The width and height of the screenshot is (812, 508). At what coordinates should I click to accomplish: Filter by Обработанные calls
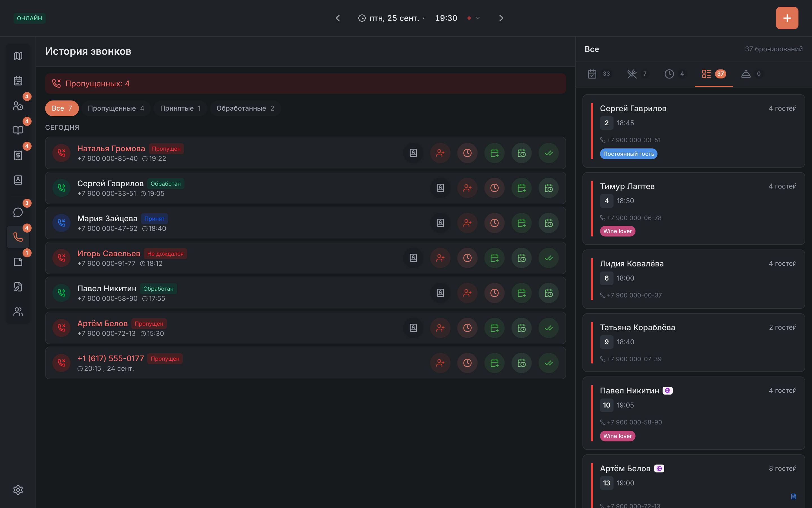pos(245,108)
